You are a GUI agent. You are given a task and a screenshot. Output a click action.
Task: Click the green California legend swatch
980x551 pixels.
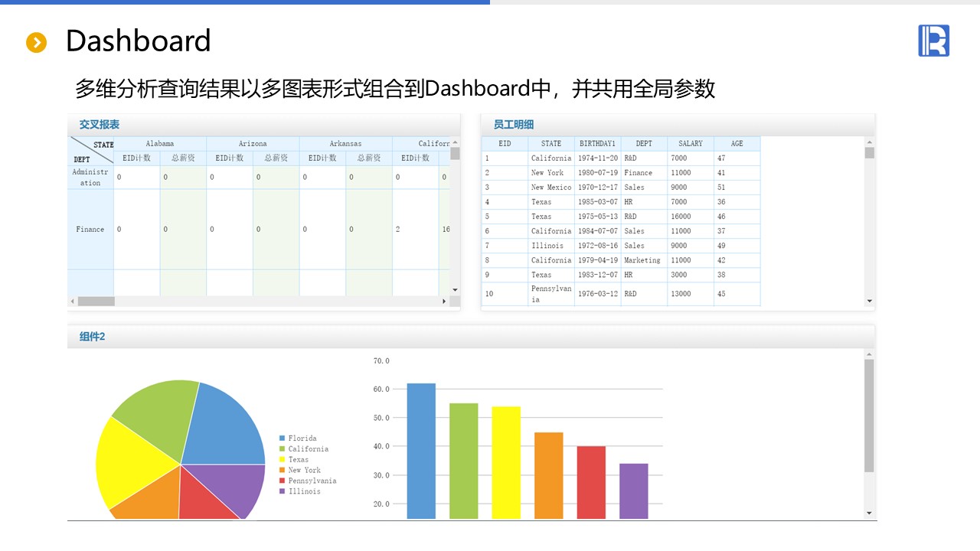283,449
